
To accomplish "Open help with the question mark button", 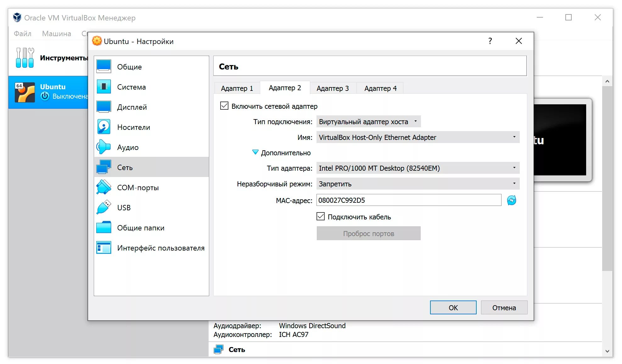I will pyautogui.click(x=490, y=41).
